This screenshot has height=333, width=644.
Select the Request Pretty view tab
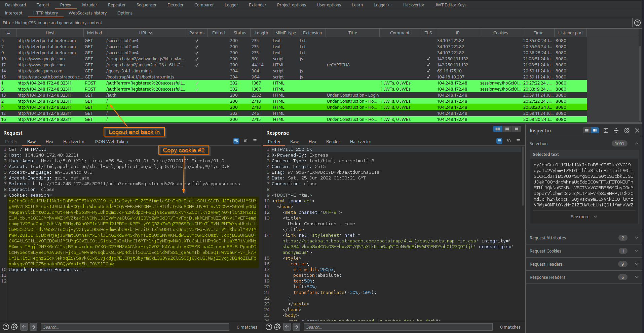[11, 142]
